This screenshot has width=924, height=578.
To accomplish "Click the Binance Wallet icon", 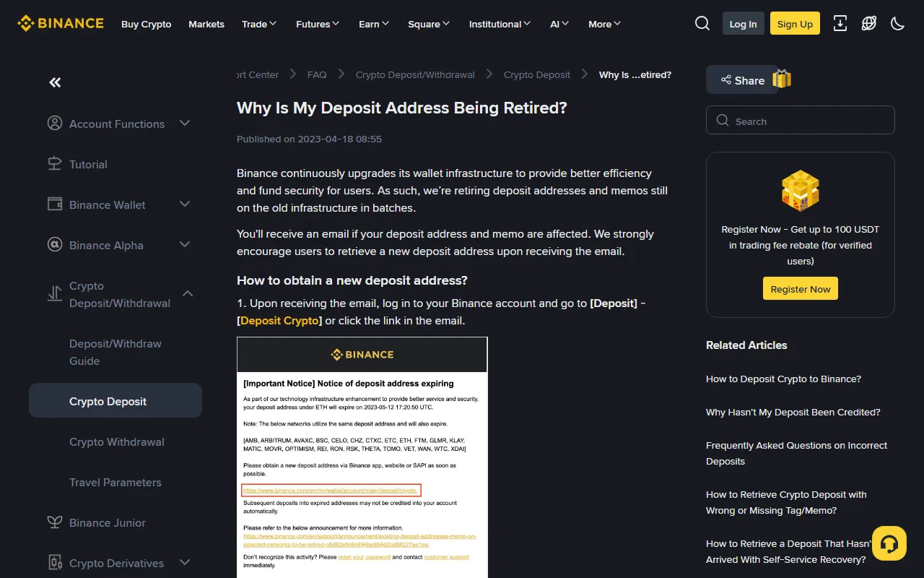I will pyautogui.click(x=55, y=204).
